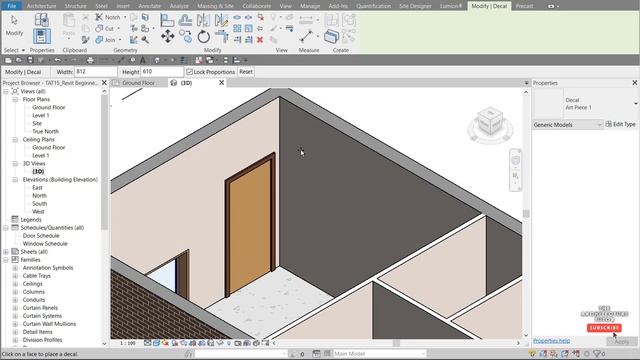The image size is (640, 360).
Task: Close the Project Browser panel
Action: pos(104,83)
